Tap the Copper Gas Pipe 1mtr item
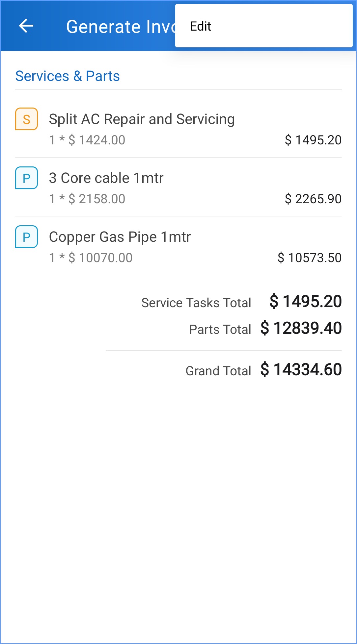This screenshot has width=357, height=644. pos(120,237)
